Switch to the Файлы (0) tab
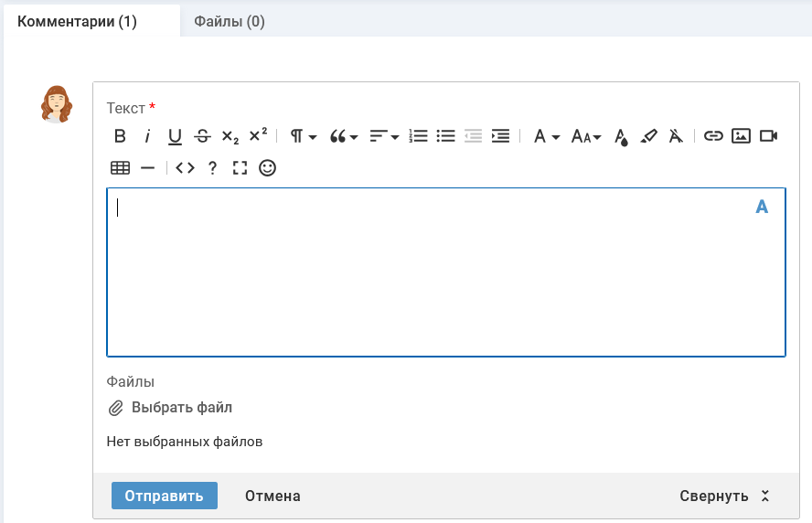This screenshot has height=523, width=812. (x=230, y=21)
